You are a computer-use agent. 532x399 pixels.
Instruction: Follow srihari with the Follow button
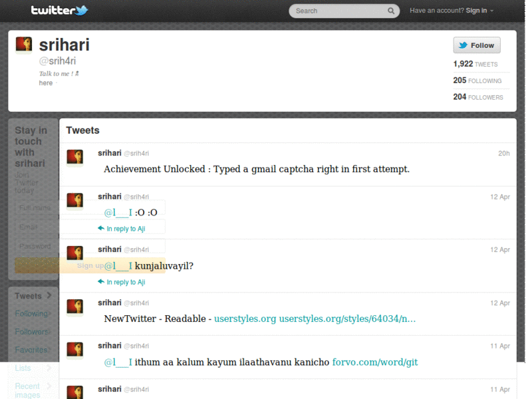[x=477, y=45]
